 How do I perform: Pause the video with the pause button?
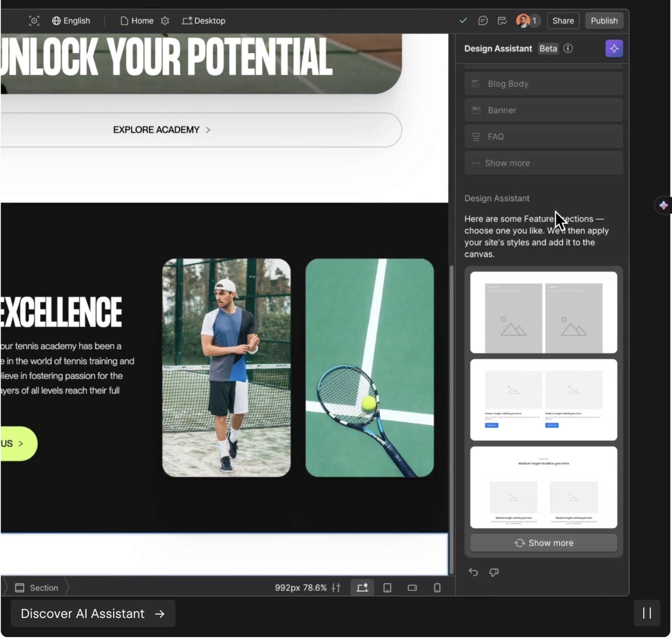tap(647, 613)
